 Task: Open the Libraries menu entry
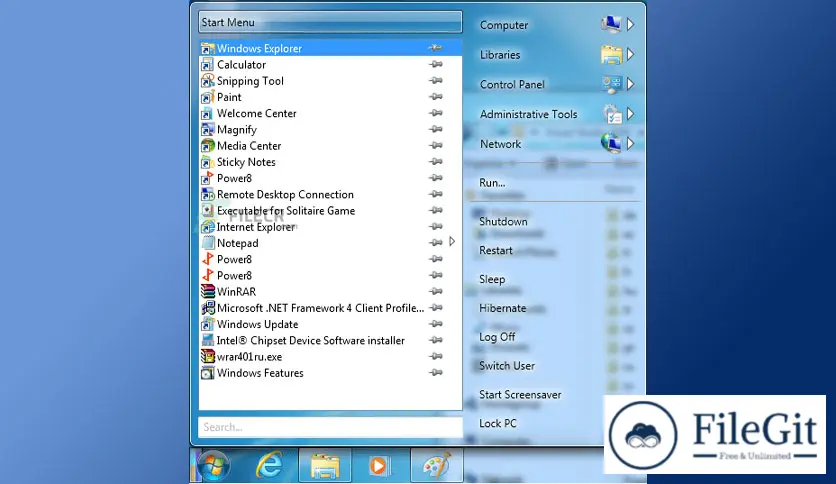500,55
